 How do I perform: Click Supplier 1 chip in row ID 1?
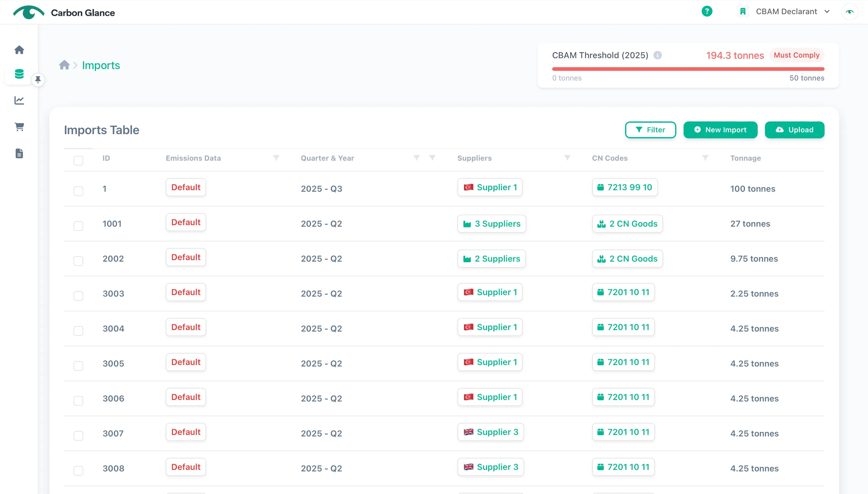coord(490,187)
